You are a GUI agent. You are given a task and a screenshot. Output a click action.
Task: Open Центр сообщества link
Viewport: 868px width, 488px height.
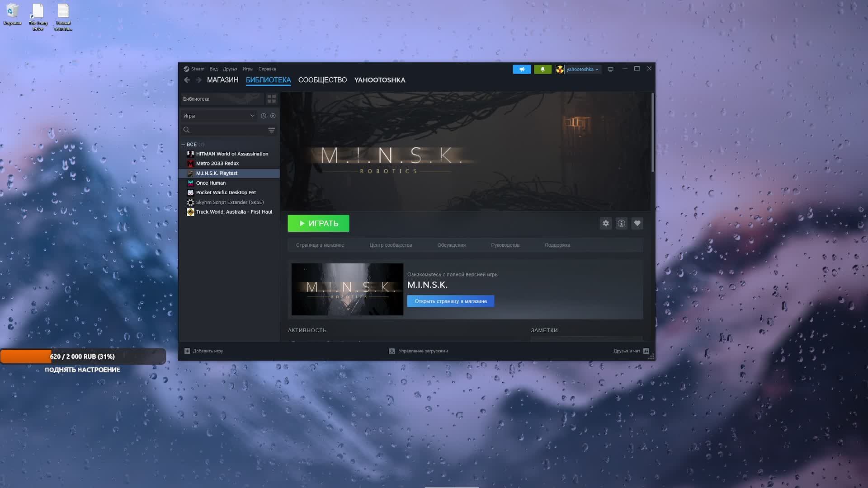pyautogui.click(x=391, y=245)
